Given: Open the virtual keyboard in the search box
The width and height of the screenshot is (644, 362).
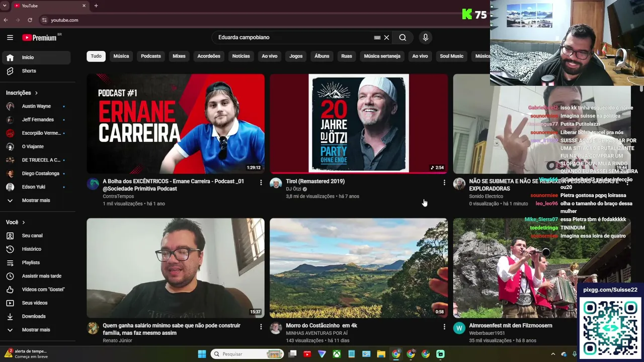Looking at the screenshot, I should click(x=377, y=38).
